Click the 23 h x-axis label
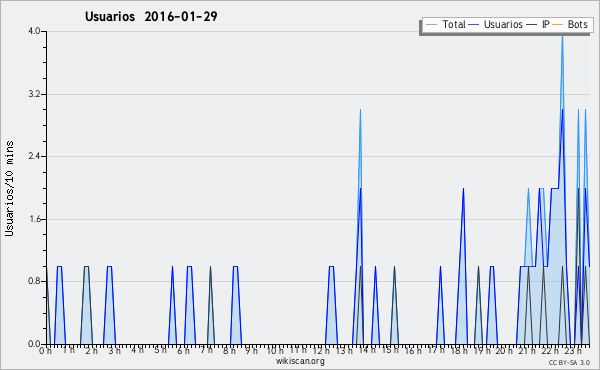This screenshot has height=370, width=600. coord(573,350)
